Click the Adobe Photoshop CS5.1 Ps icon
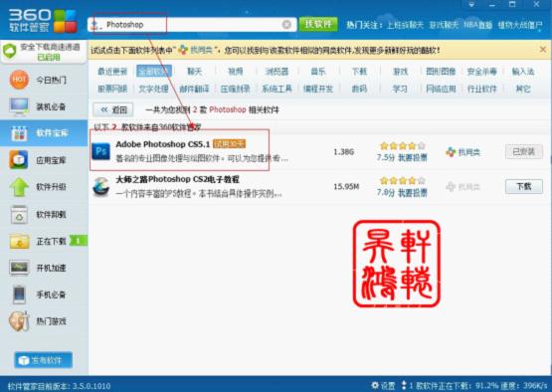The image size is (552, 392). 100,151
